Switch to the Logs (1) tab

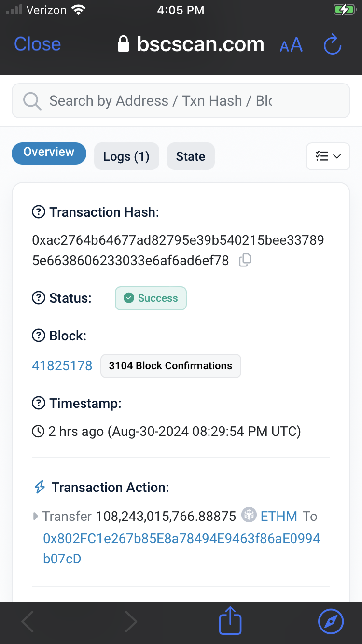click(x=126, y=156)
